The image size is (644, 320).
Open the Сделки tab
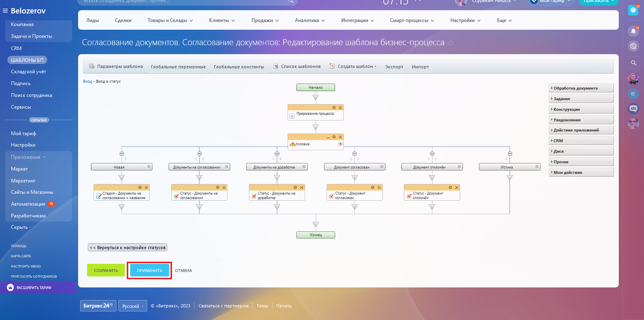click(123, 20)
